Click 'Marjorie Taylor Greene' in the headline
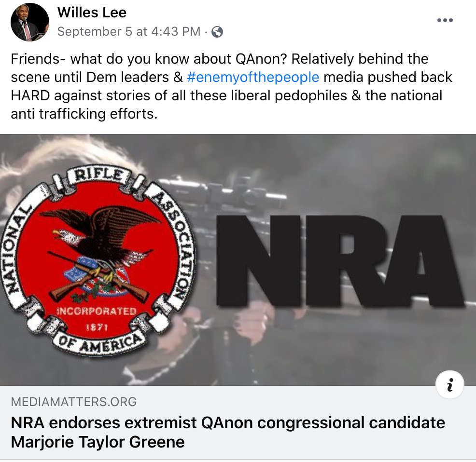 (x=98, y=442)
